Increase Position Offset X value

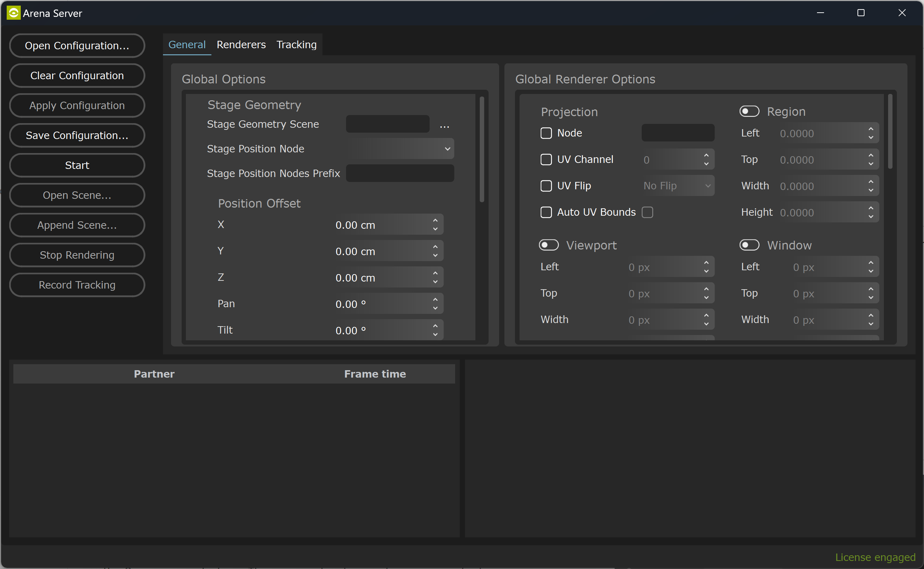pyautogui.click(x=435, y=221)
